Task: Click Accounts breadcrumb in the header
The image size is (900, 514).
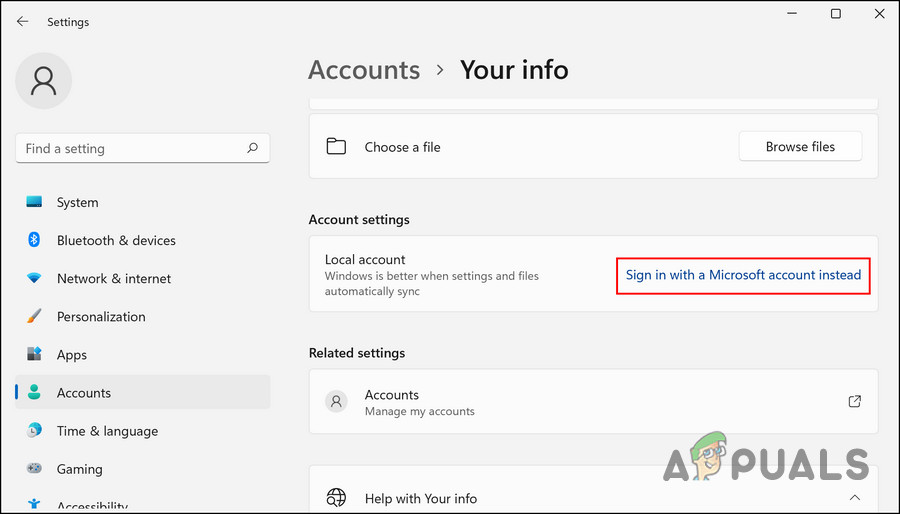Action: [x=364, y=70]
